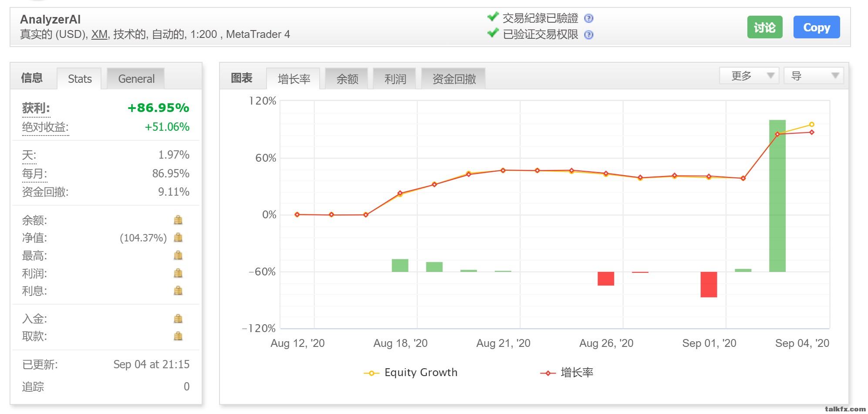The image size is (868, 414).
Task: Select the 余额 chart tab
Action: (347, 79)
